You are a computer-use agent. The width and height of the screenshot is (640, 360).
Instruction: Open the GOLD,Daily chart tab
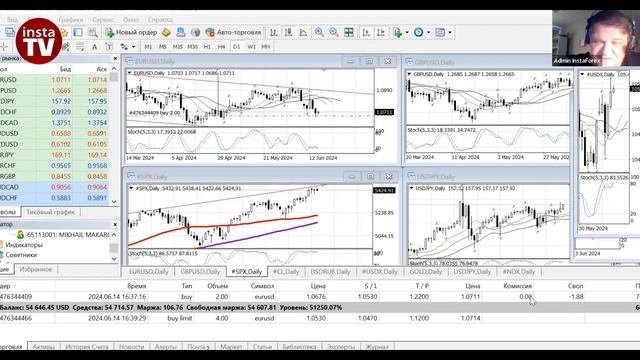(x=425, y=271)
